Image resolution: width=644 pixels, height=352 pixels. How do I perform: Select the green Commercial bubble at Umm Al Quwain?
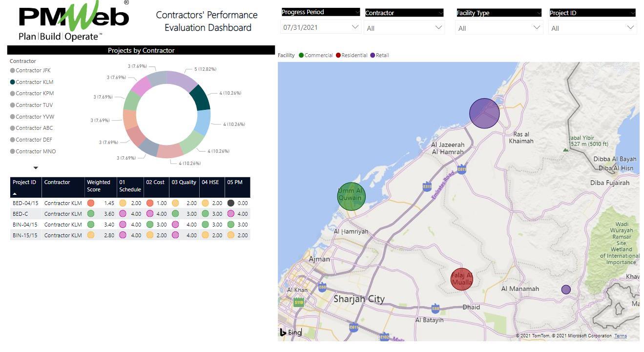[x=351, y=196]
